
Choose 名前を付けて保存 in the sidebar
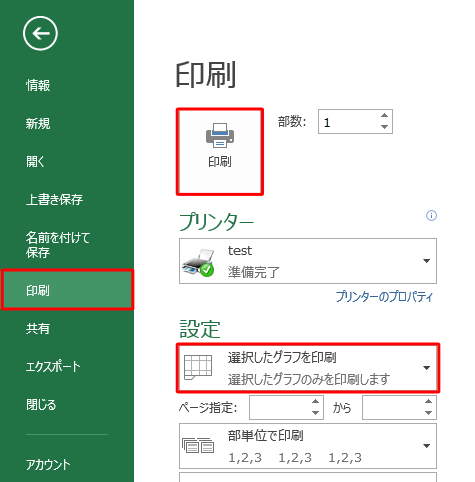tap(58, 245)
